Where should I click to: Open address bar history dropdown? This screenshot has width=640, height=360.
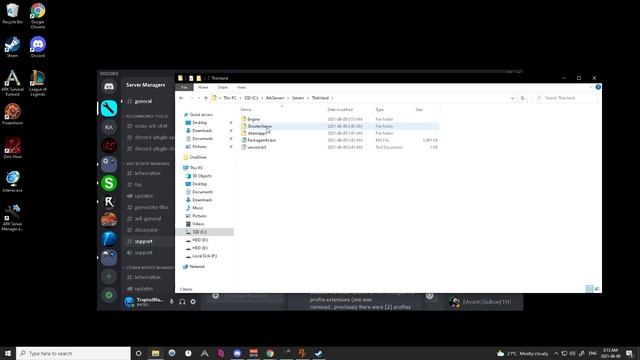coord(512,98)
